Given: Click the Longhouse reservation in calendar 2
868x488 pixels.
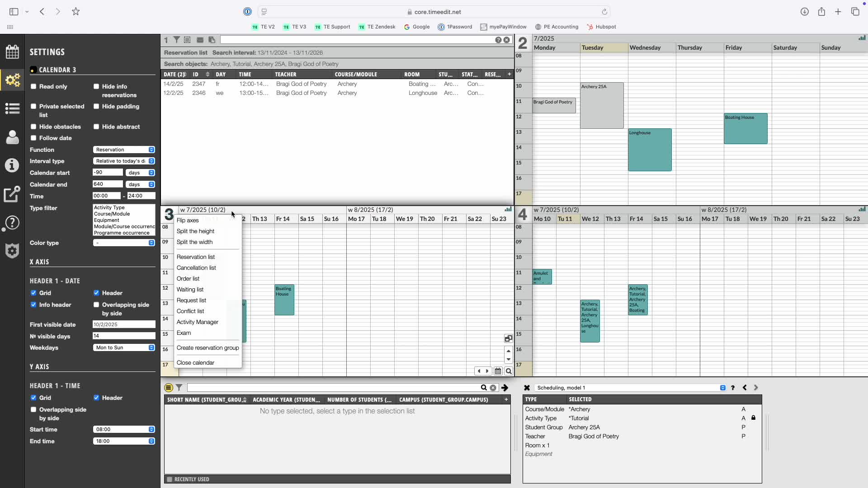Looking at the screenshot, I should pos(649,150).
